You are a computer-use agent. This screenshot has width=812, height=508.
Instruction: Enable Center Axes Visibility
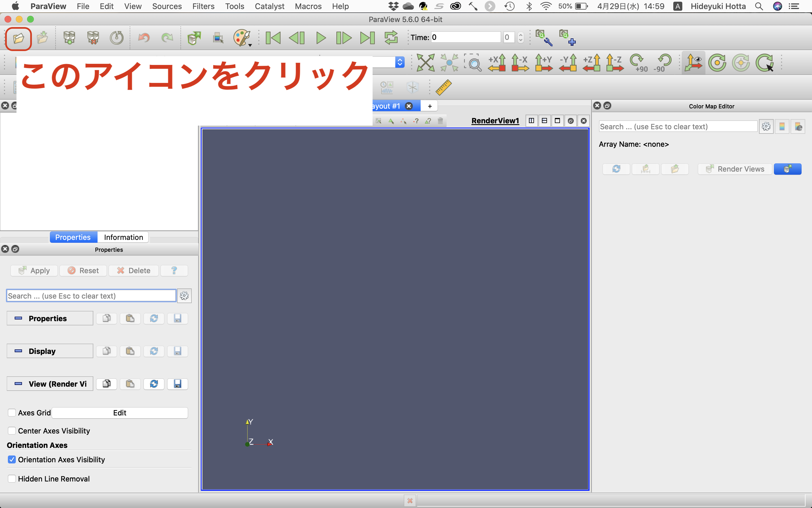tap(12, 431)
